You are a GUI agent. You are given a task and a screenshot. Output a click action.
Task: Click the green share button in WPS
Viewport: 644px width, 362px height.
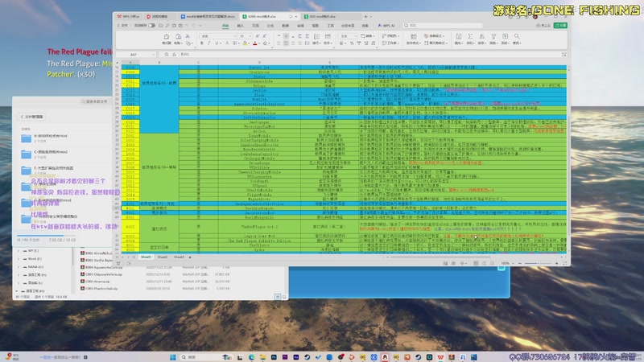(x=560, y=26)
